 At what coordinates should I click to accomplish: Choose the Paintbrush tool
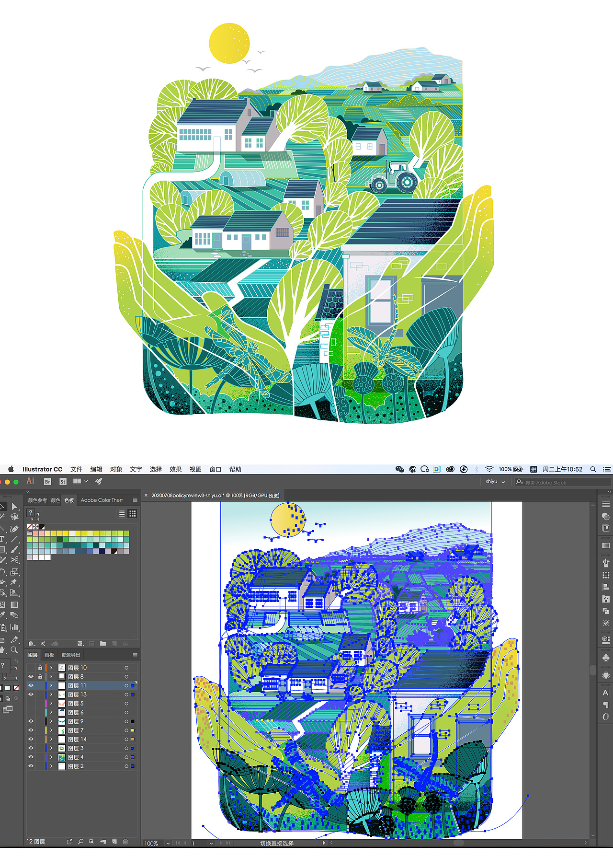tap(14, 549)
